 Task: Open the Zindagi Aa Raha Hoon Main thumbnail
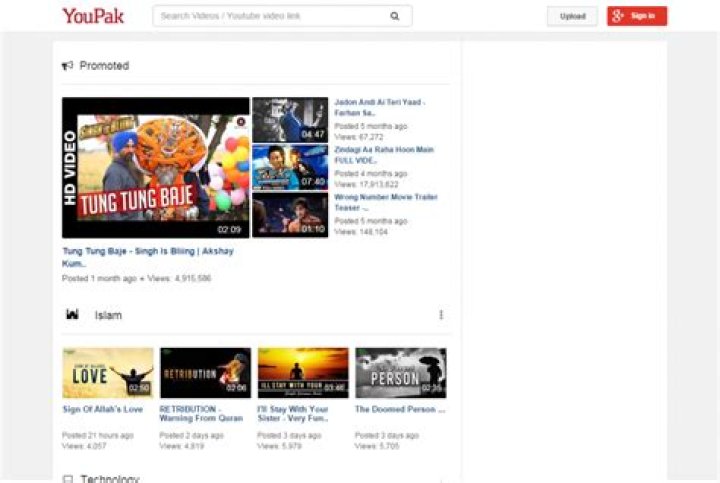(290, 168)
